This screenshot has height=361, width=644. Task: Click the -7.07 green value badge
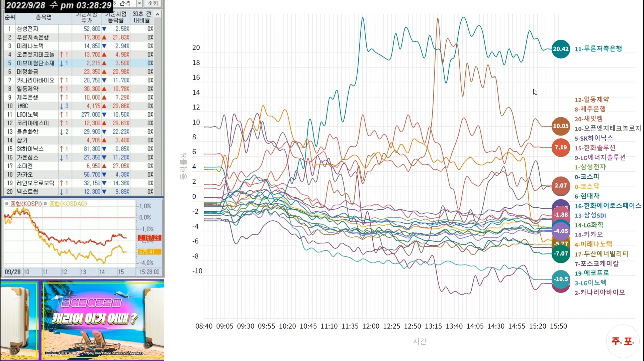[561, 253]
